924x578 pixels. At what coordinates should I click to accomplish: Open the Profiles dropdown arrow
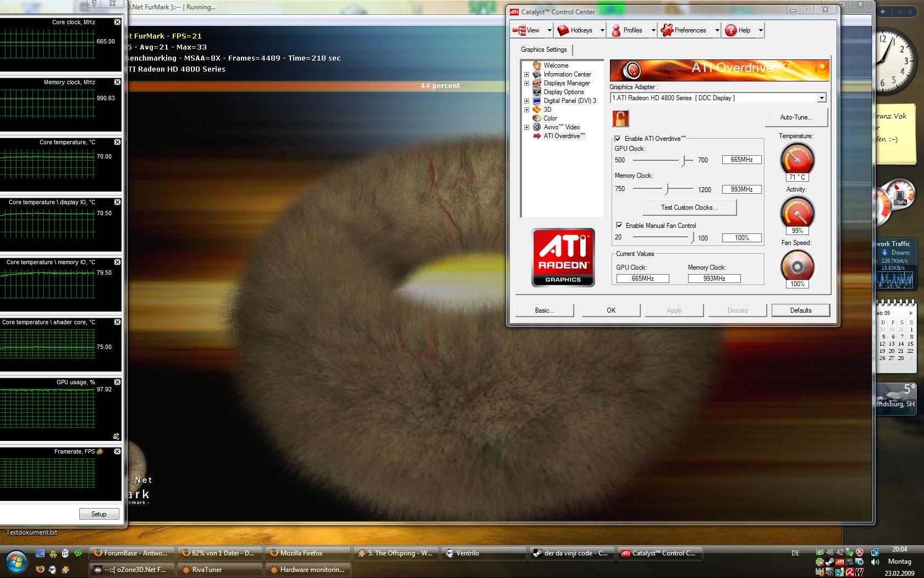click(653, 30)
